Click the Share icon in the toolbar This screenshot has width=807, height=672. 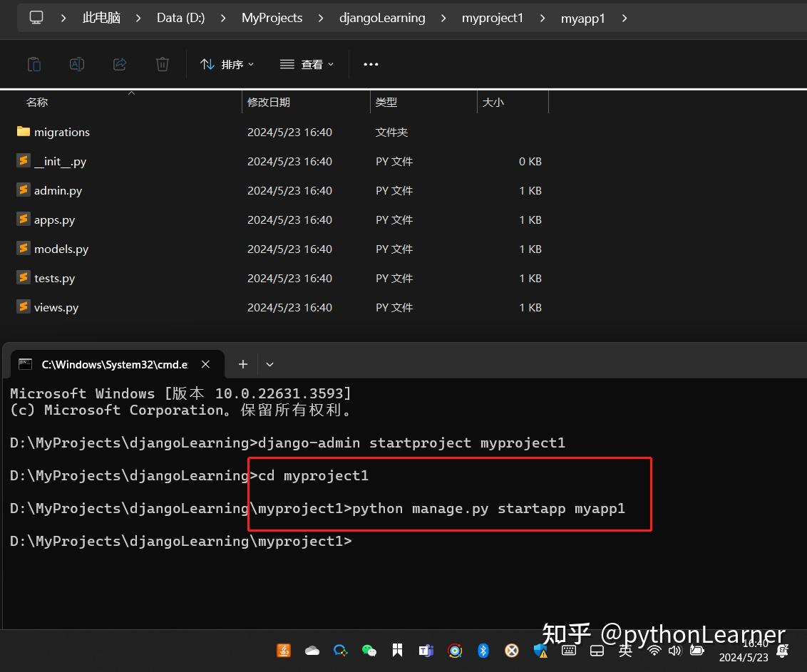click(119, 64)
